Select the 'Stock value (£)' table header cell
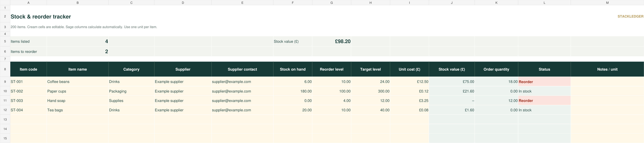 [x=451, y=69]
